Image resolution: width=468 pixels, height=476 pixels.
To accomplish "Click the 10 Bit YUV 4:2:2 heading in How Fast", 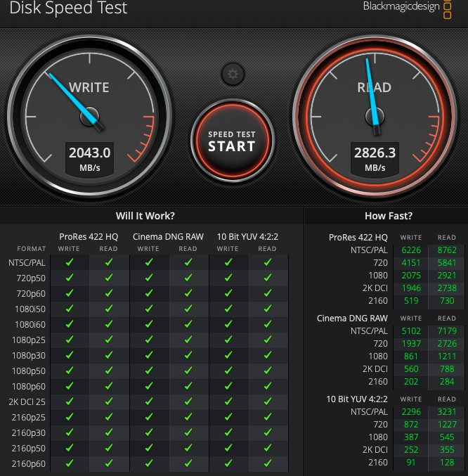I will [357, 399].
